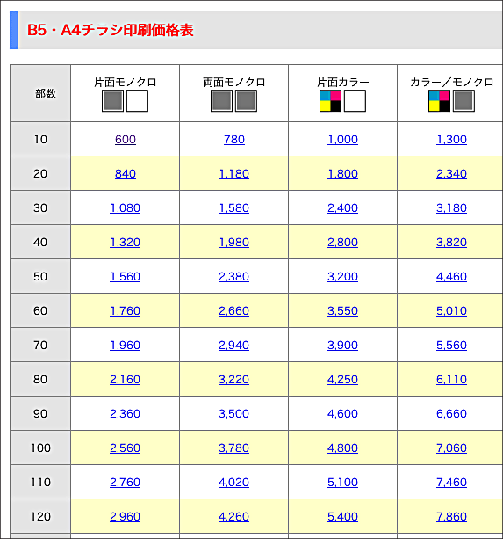Click the 840 price link for 20 copies
Screen dimensions: 503x539
point(125,174)
